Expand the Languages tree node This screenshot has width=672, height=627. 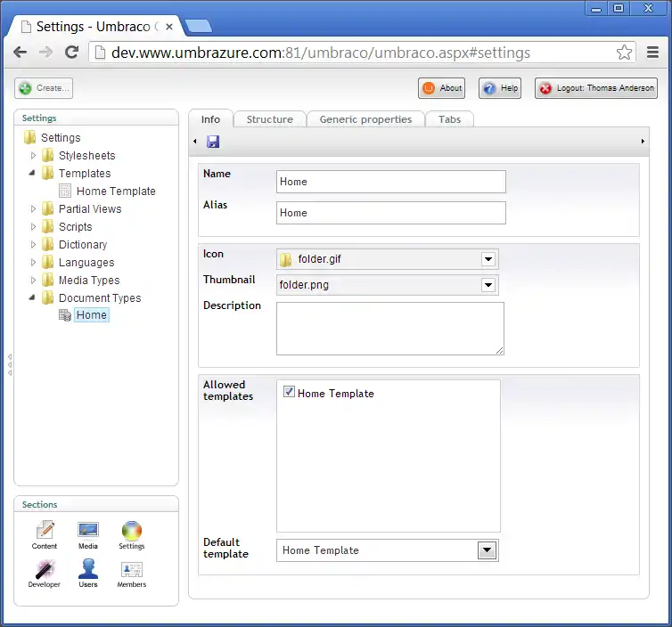(33, 262)
